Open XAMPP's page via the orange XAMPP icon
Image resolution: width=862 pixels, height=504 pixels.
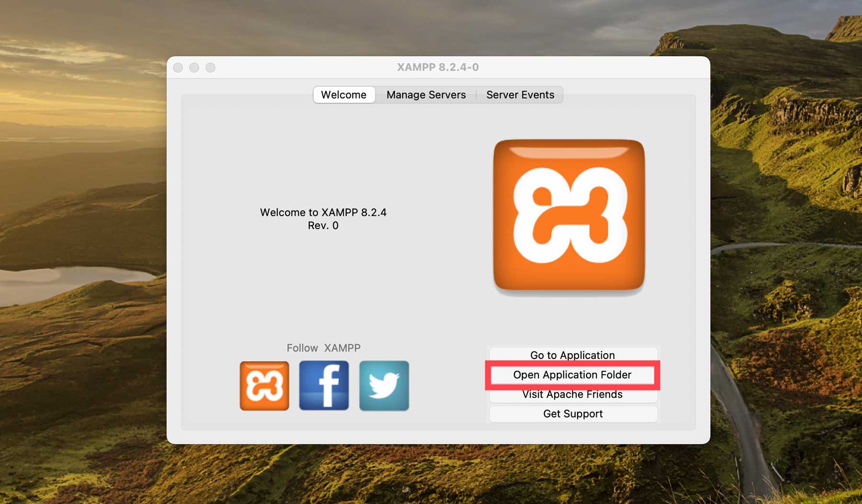click(264, 386)
